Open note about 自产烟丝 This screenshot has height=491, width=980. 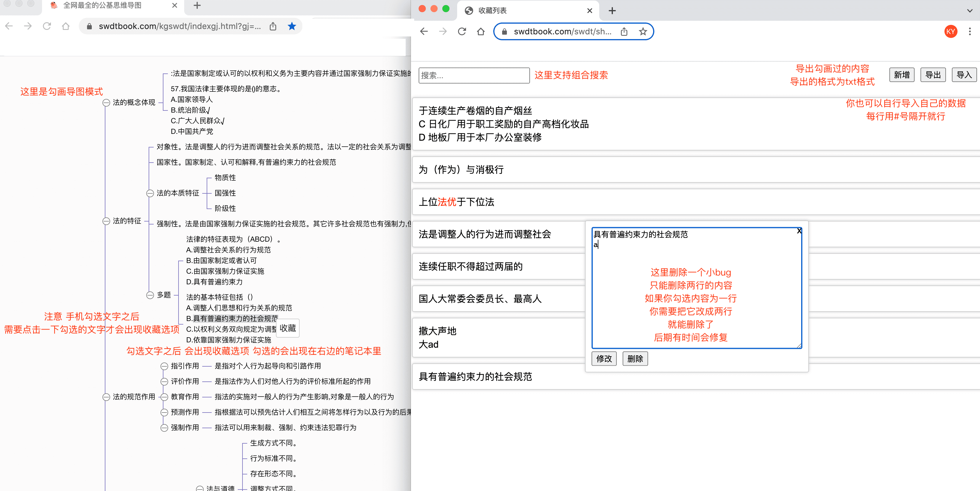pos(696,124)
